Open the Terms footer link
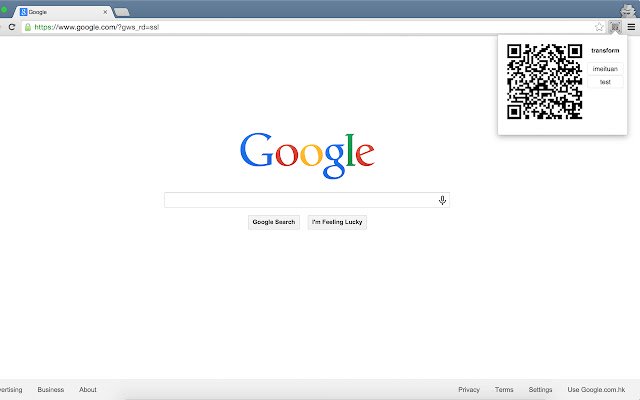 click(x=504, y=389)
